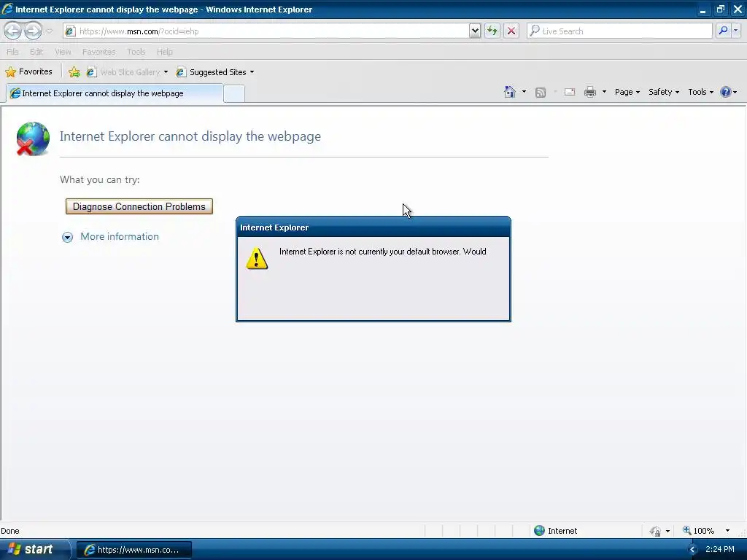Open the Edit menu
Image resolution: width=747 pixels, height=560 pixels.
coord(36,52)
